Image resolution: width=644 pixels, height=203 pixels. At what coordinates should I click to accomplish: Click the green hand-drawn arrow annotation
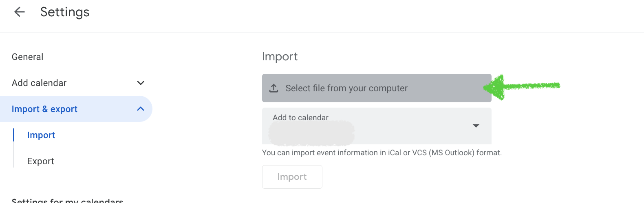click(x=522, y=86)
